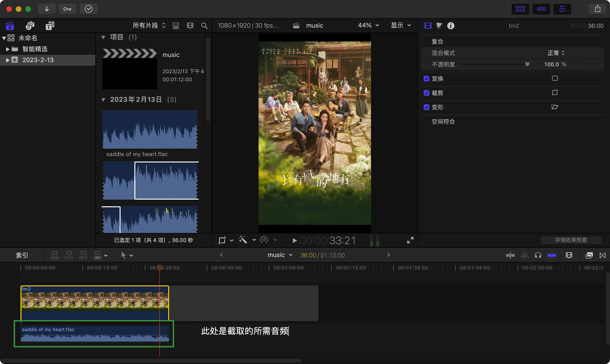Open the media import arrow button
Screen dimensions: 610x364
pos(47,9)
